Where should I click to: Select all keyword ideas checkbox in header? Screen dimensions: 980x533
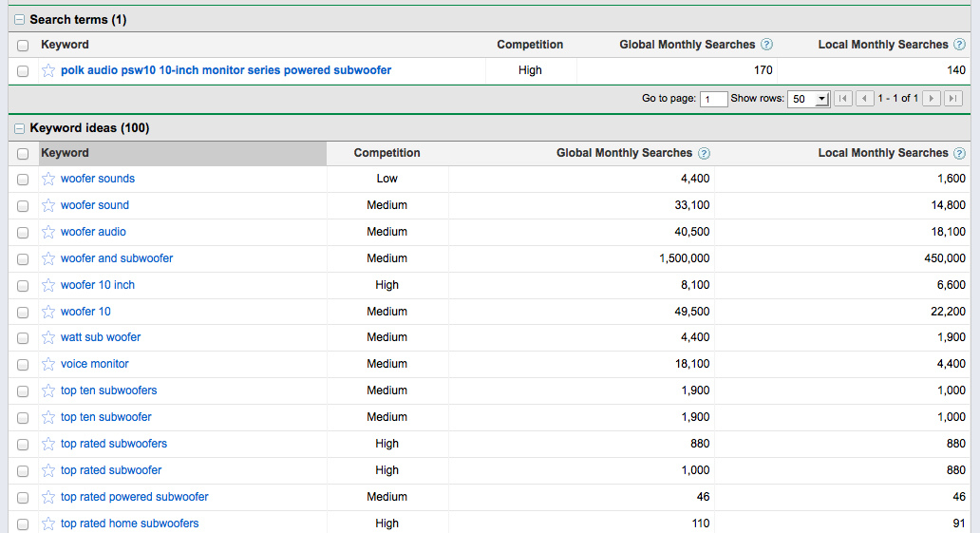23,154
